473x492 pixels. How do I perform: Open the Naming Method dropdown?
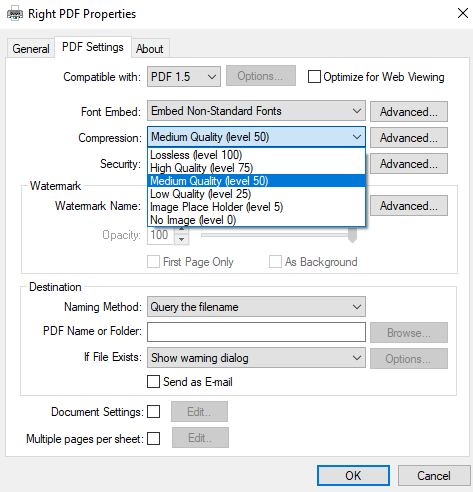(x=256, y=307)
